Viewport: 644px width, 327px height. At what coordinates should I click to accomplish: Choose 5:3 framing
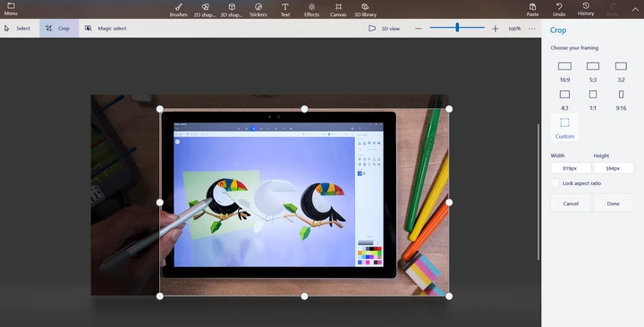593,71
